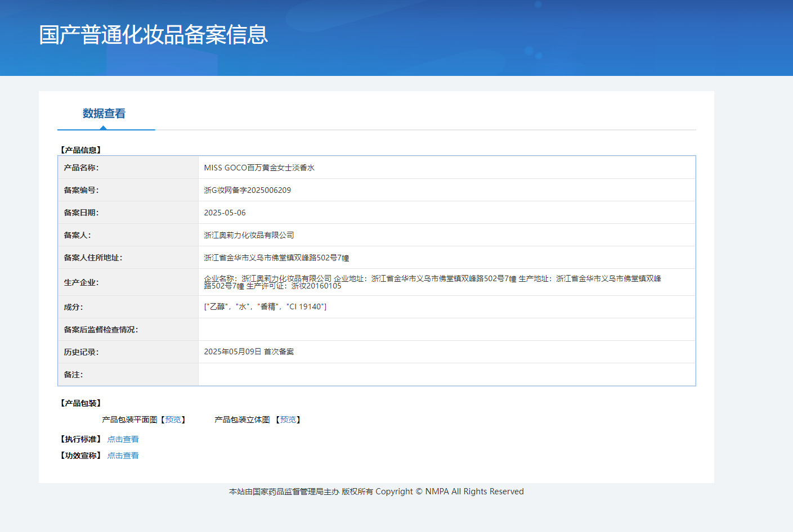The width and height of the screenshot is (793, 532).
Task: Click the 备案后监督检查情况 row label
Action: click(x=101, y=330)
